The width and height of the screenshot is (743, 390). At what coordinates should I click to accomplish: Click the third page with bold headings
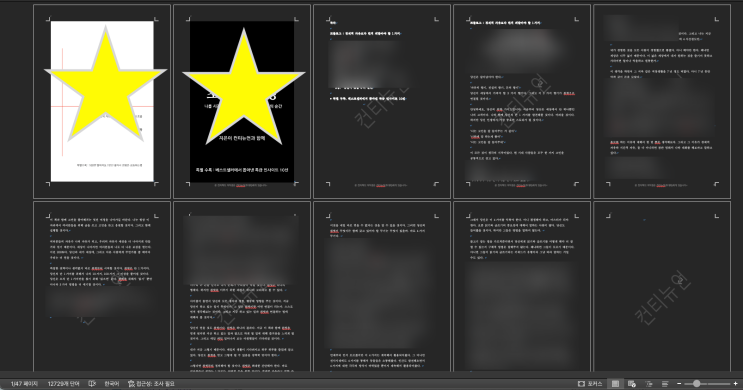[x=382, y=101]
